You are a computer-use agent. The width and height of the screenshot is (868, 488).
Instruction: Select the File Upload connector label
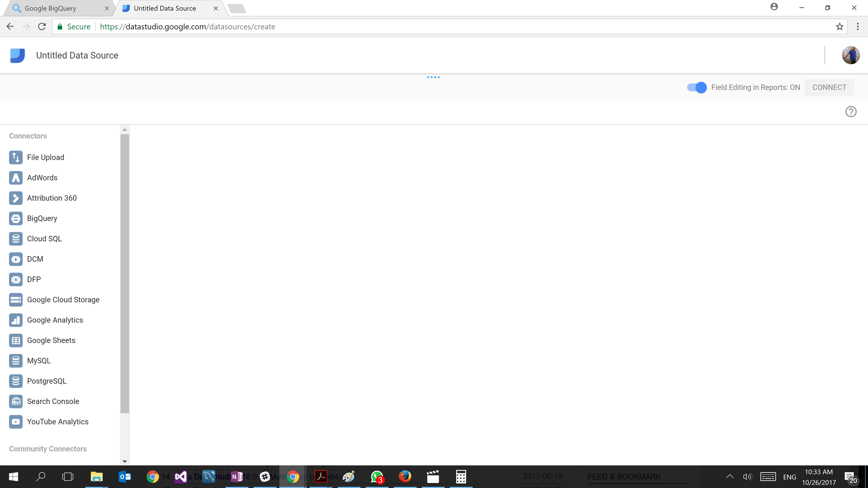pos(46,157)
